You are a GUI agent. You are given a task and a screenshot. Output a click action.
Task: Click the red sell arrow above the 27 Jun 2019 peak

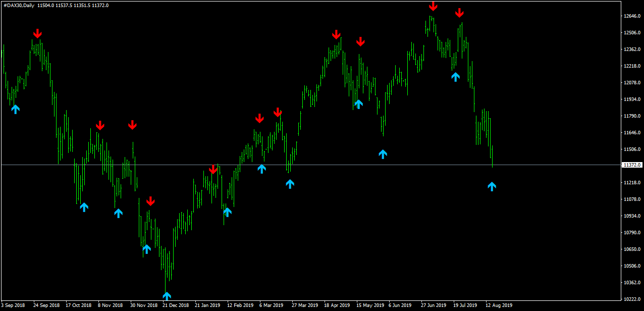[x=433, y=7]
